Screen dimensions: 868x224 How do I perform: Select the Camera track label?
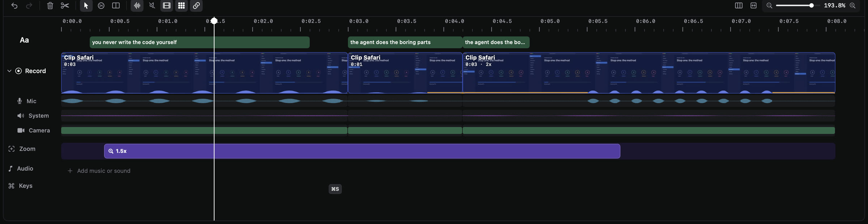click(x=39, y=130)
